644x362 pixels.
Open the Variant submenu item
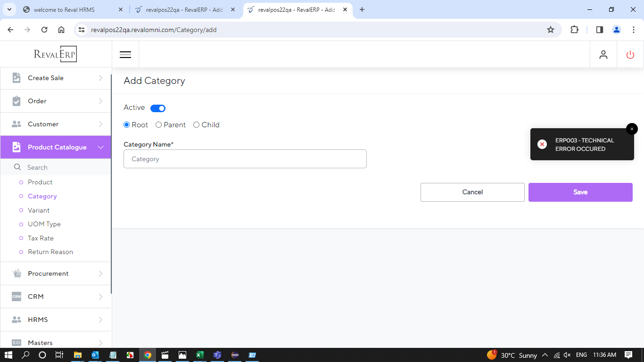point(39,210)
